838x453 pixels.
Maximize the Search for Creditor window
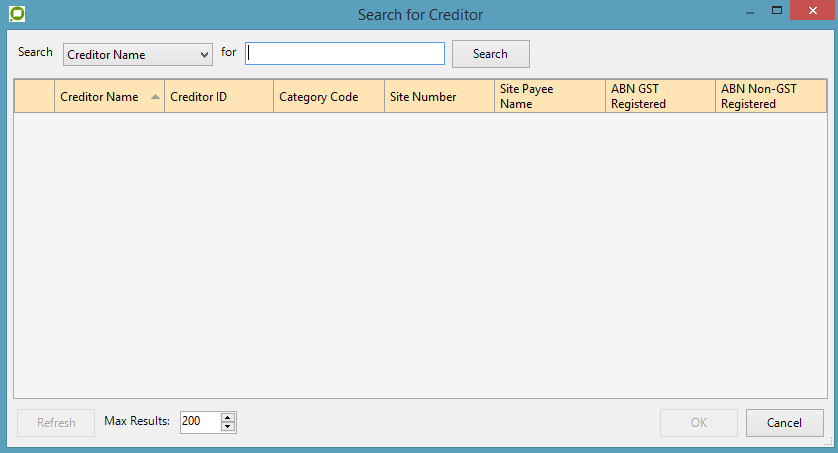(x=775, y=11)
